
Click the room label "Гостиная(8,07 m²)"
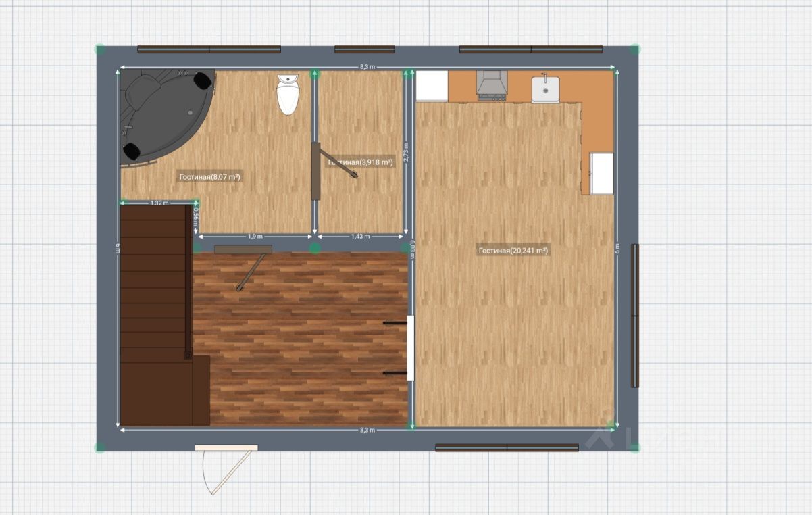point(210,177)
